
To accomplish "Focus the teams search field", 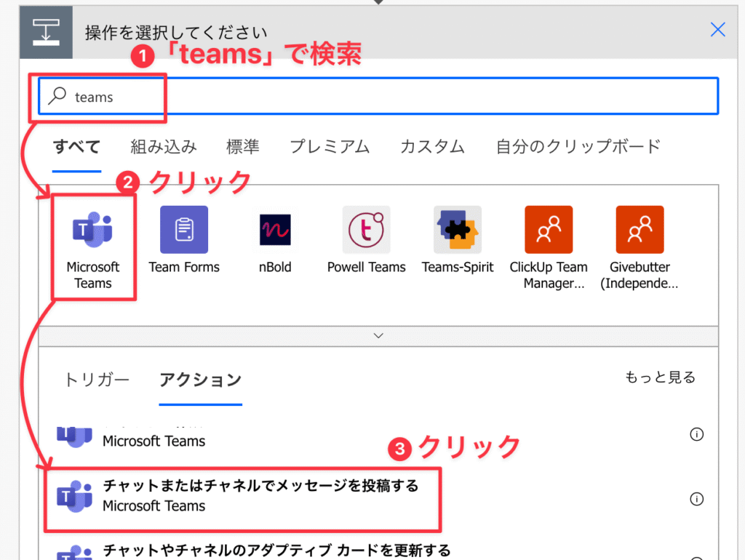I will tap(378, 96).
